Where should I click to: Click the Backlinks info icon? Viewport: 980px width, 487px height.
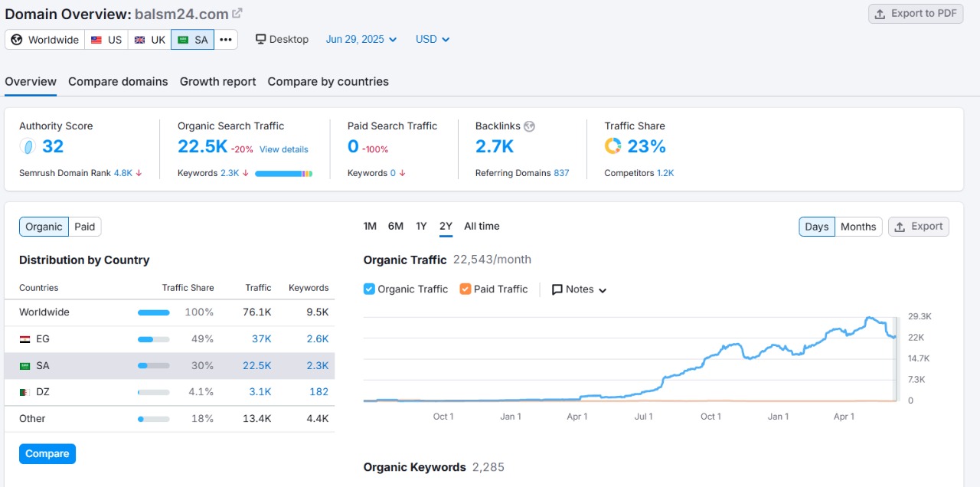(x=528, y=126)
